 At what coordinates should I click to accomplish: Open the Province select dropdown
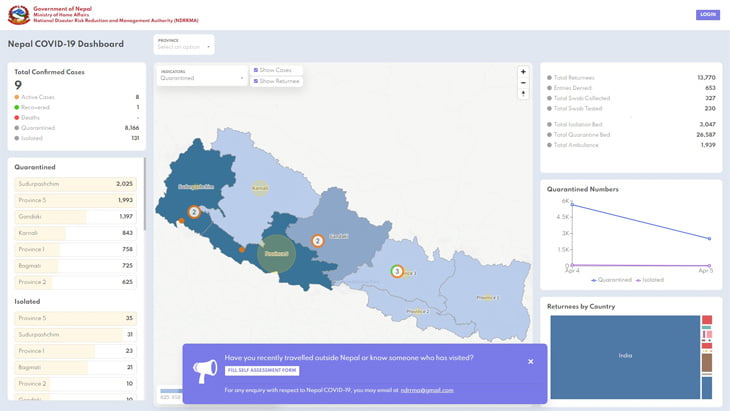pyautogui.click(x=184, y=44)
